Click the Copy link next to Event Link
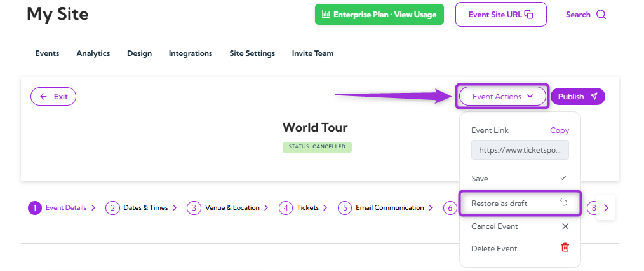Image resolution: width=644 pixels, height=271 pixels. point(560,130)
